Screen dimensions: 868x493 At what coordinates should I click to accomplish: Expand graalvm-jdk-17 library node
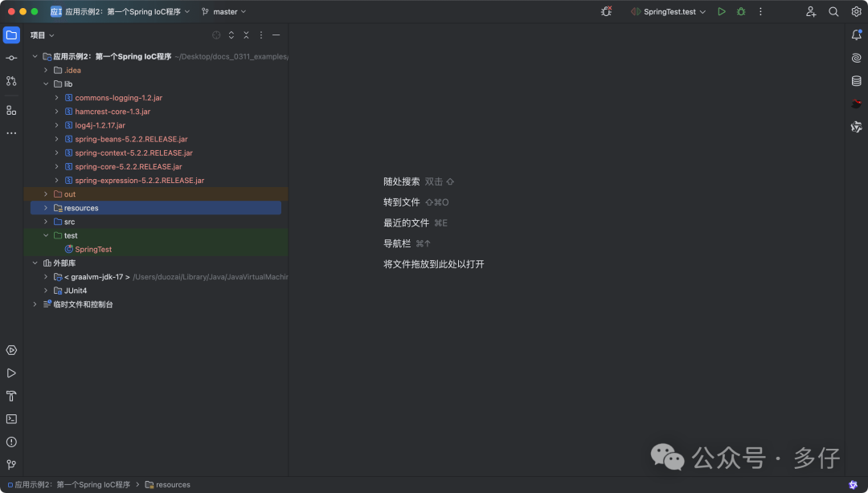46,277
